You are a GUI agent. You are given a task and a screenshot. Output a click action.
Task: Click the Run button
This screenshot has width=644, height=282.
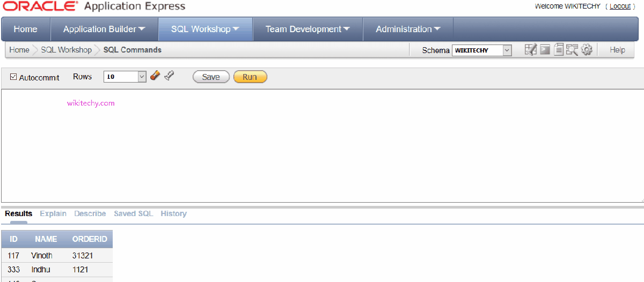point(250,77)
